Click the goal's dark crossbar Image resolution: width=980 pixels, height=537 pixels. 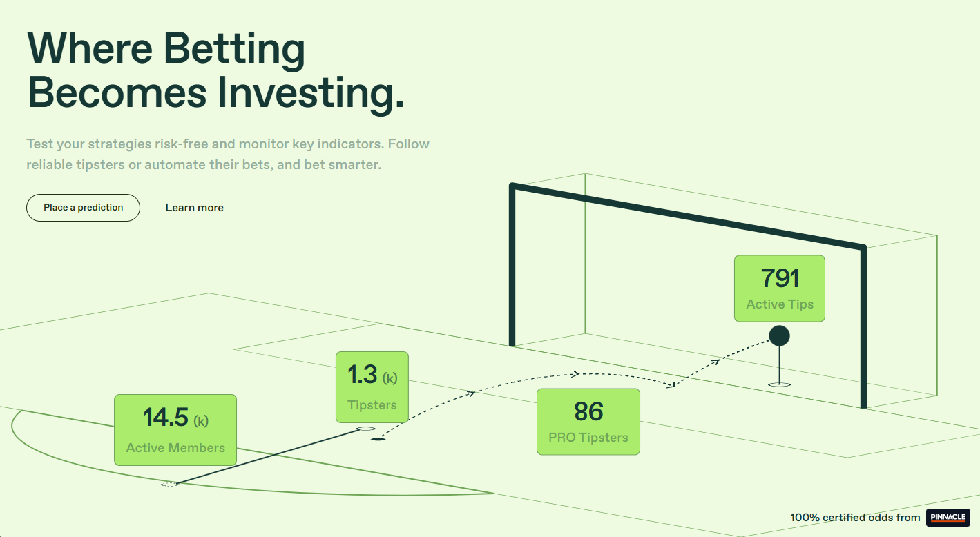687,215
